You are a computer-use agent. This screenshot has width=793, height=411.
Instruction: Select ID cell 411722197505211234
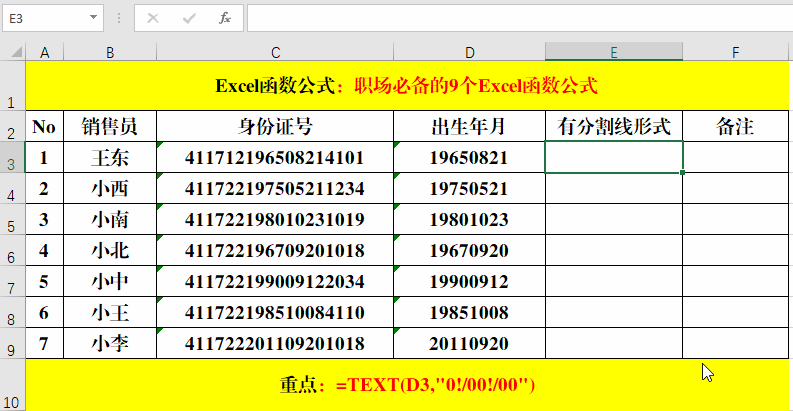(x=275, y=188)
